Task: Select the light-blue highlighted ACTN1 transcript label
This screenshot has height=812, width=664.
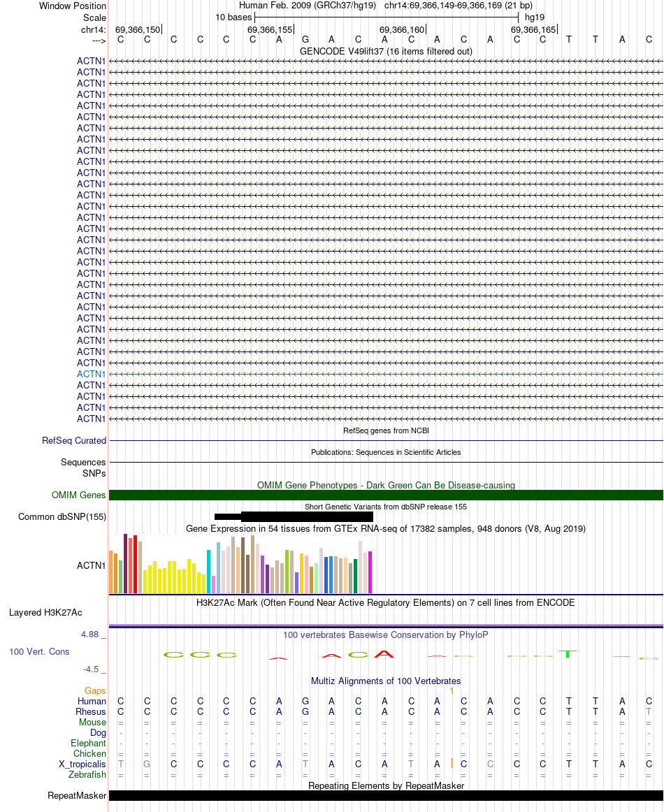Action: (91, 374)
